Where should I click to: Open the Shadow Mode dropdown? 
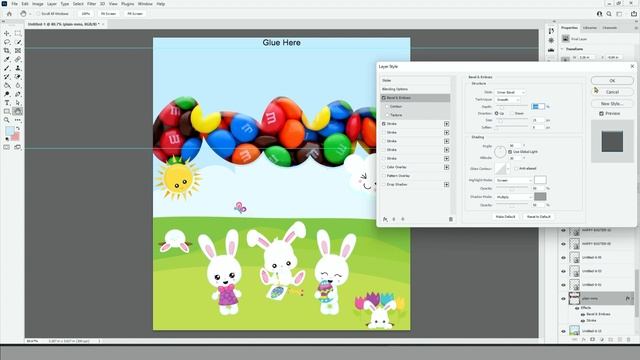pos(514,197)
